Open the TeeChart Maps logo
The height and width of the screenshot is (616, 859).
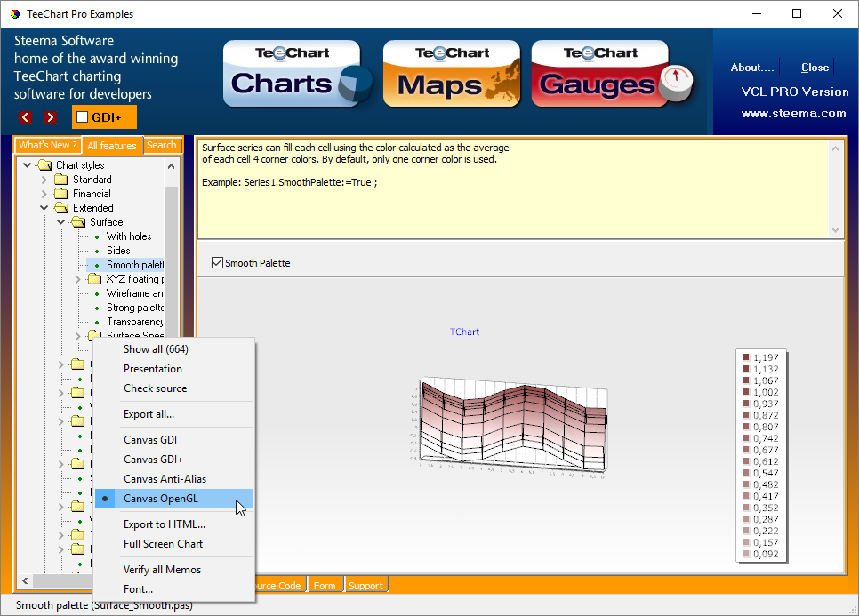click(452, 74)
